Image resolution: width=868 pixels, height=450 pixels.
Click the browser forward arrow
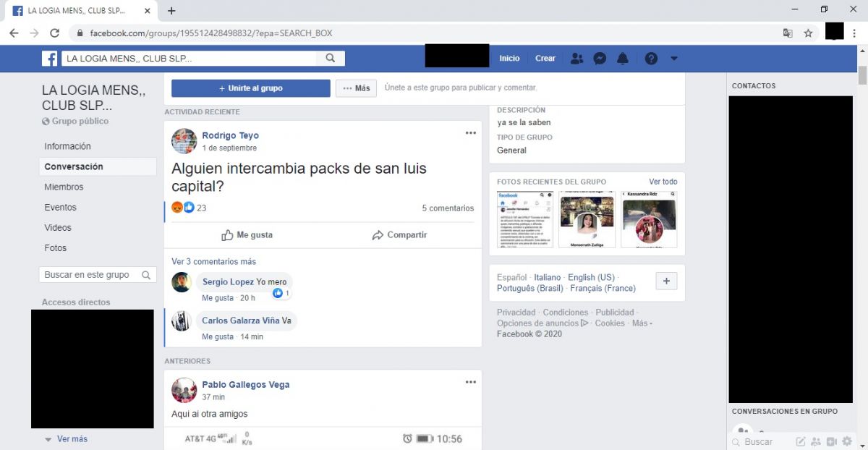click(34, 33)
